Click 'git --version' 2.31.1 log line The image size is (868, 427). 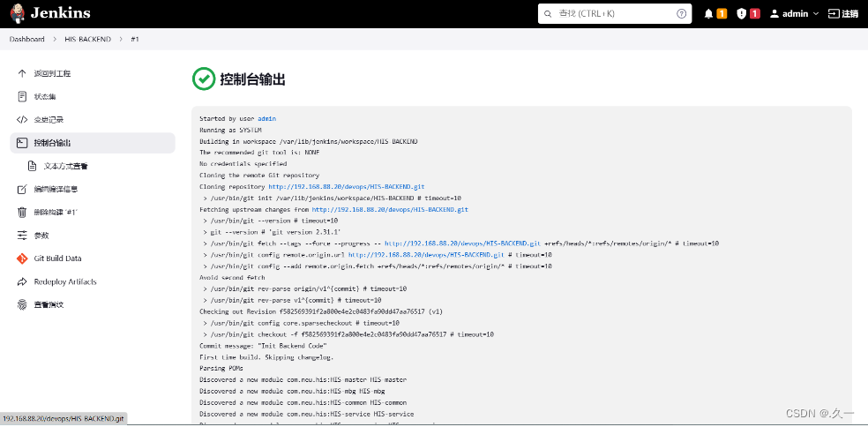click(x=272, y=232)
